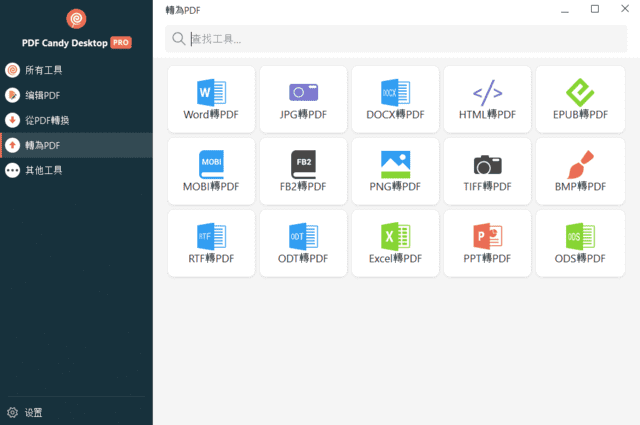Open the MOBI轉PDF converter
The image size is (640, 425).
click(x=211, y=171)
